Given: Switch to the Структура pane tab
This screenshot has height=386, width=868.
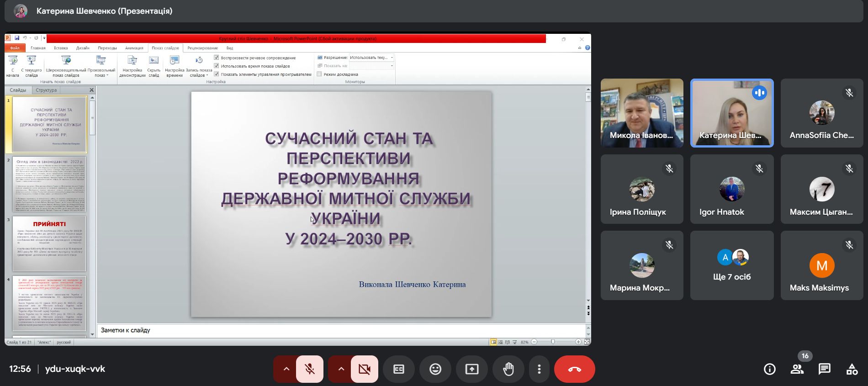Looking at the screenshot, I should (x=46, y=90).
